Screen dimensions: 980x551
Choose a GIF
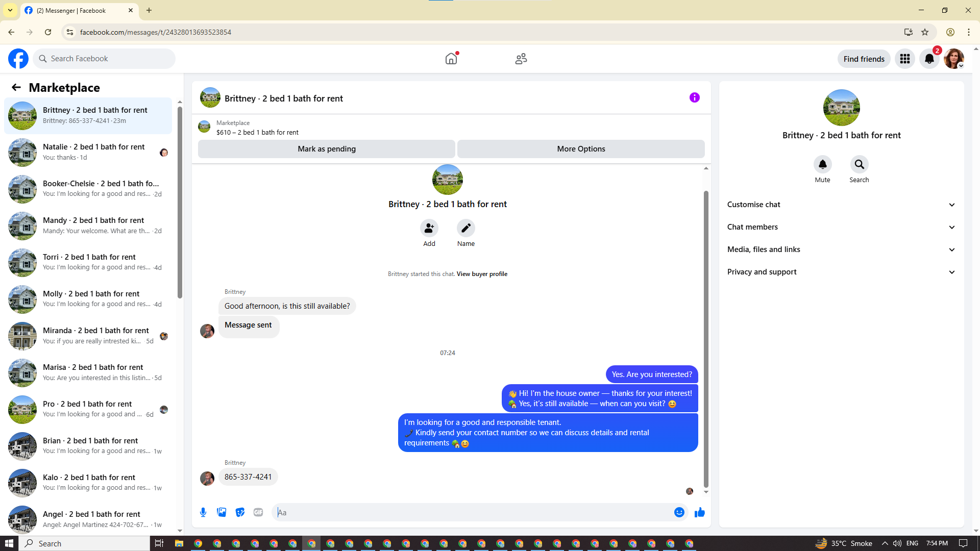point(258,512)
